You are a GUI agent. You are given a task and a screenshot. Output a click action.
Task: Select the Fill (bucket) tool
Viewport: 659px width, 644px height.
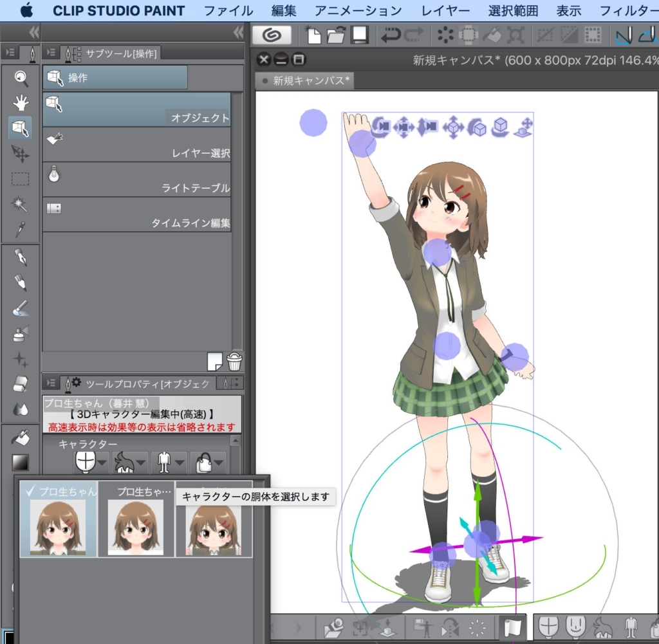tap(20, 436)
